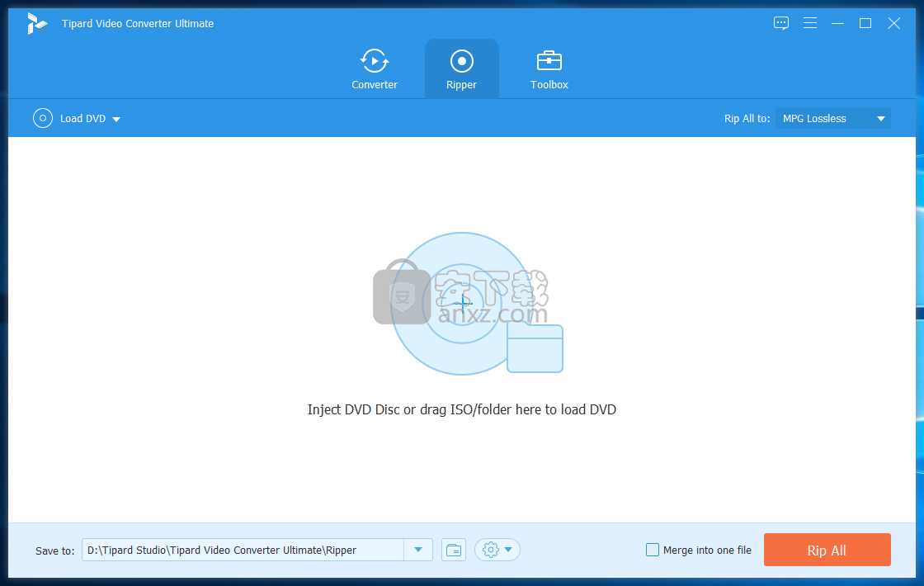Click the Tipard app logo
The height and width of the screenshot is (586, 924).
pos(37,23)
